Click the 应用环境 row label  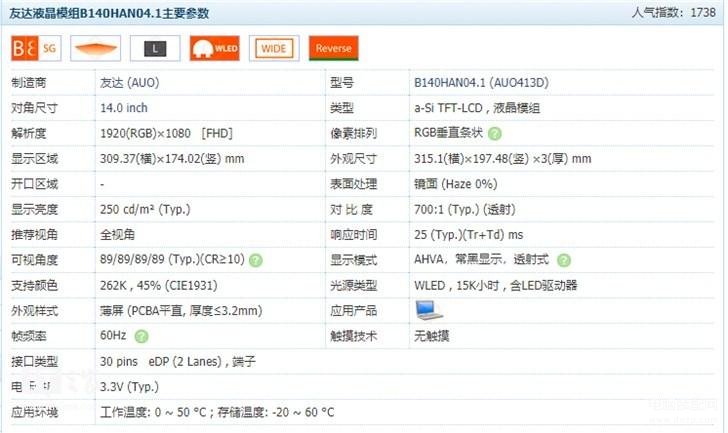(x=34, y=412)
